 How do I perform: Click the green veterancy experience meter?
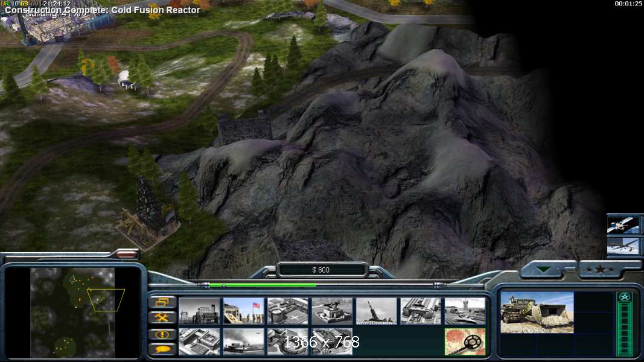coord(625,329)
